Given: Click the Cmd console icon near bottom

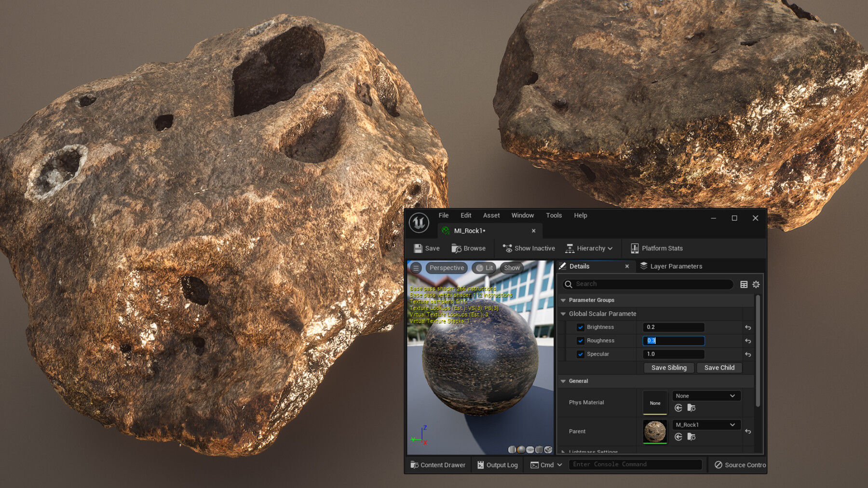Looking at the screenshot, I should click(x=534, y=464).
